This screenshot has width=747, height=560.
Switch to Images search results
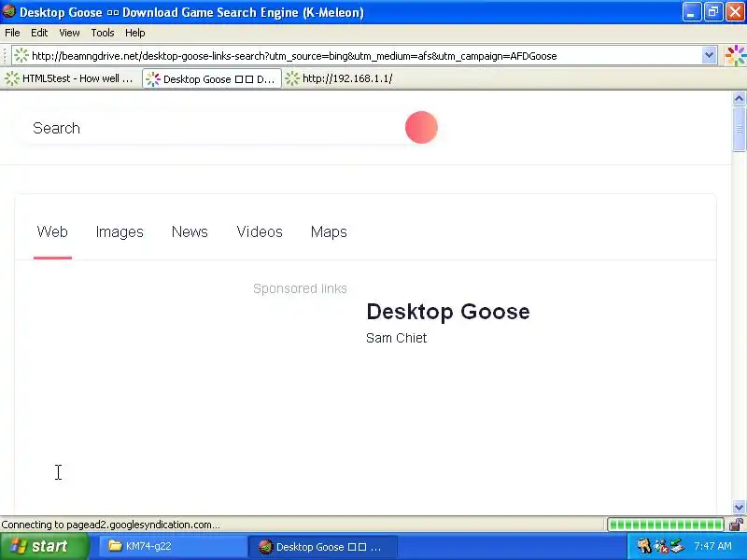pos(120,231)
